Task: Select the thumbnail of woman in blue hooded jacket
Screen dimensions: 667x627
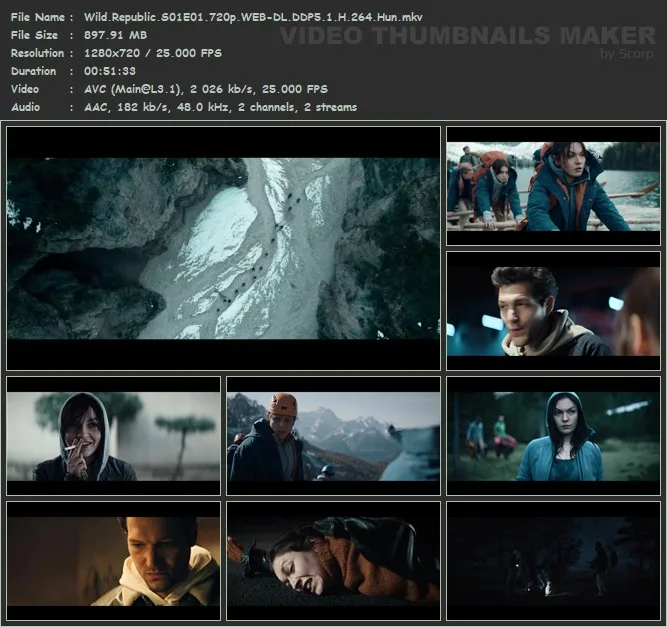Action: [553, 436]
